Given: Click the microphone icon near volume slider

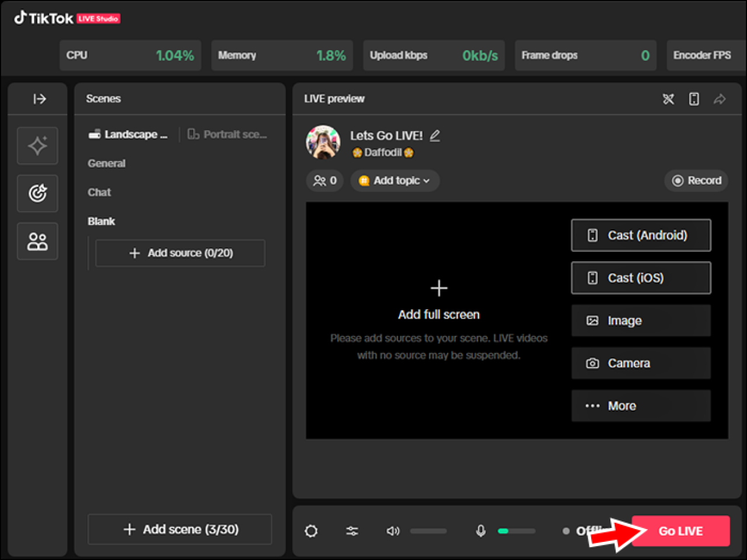Looking at the screenshot, I should 480,531.
